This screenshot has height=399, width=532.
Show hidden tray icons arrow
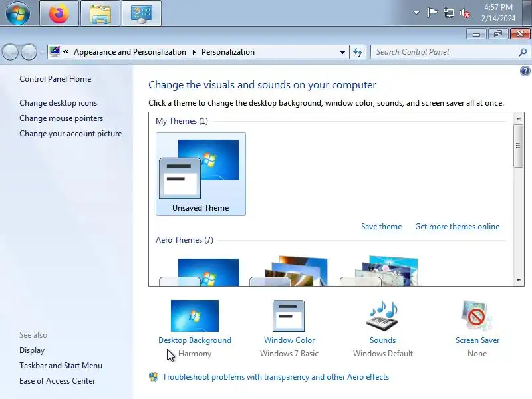[416, 13]
